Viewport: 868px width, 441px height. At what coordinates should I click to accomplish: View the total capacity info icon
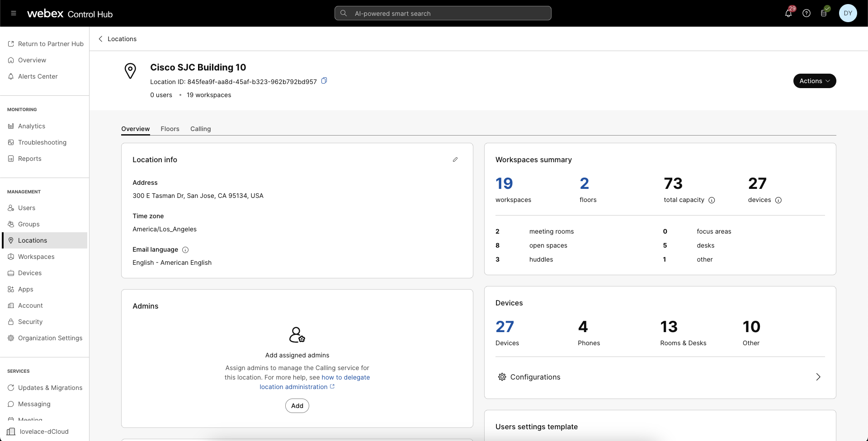point(712,200)
